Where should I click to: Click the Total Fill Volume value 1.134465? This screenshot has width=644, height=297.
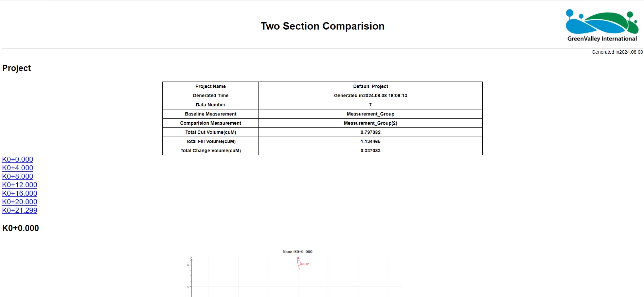(x=370, y=141)
